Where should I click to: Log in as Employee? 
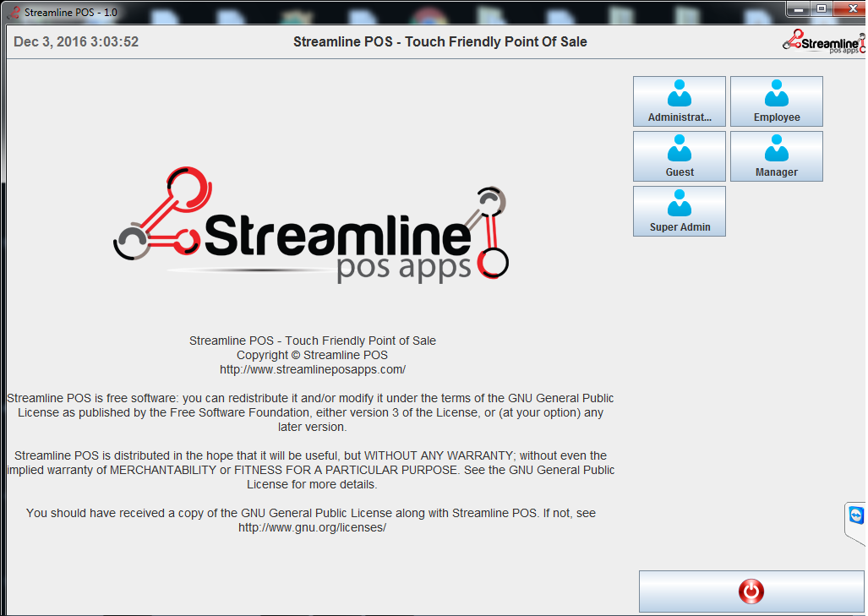coord(776,101)
